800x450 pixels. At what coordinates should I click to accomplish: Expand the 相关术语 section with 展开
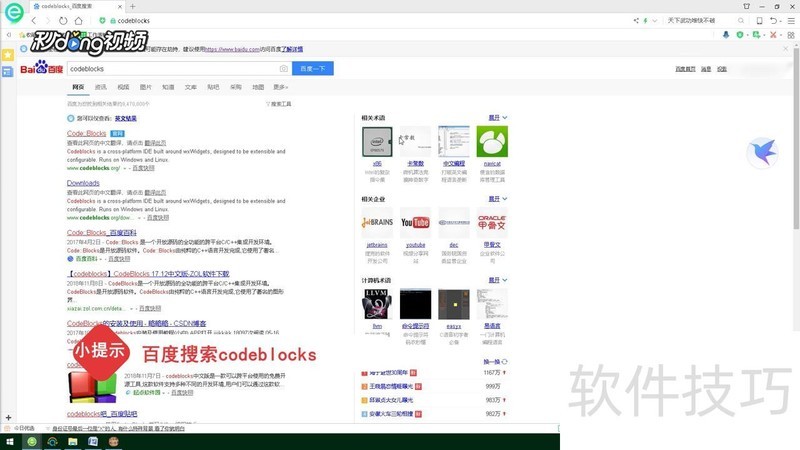pos(497,118)
